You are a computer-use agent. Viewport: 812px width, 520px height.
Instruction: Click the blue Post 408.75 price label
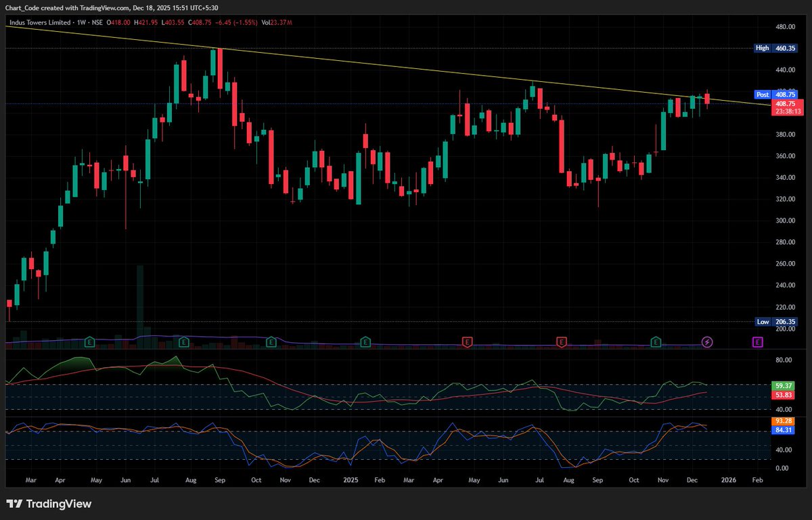(x=775, y=95)
